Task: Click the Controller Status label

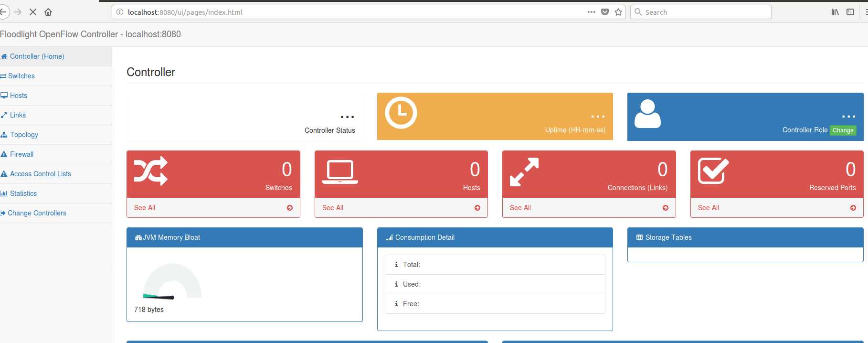Action: [x=330, y=130]
